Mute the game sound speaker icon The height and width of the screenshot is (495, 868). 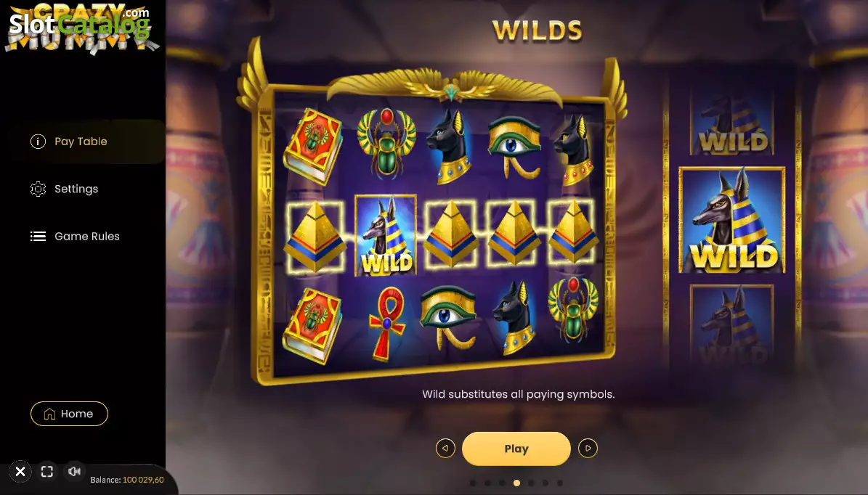pos(74,471)
